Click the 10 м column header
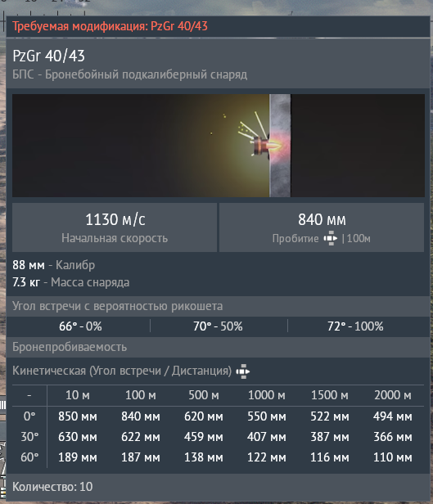Image resolution: width=433 pixels, height=504 pixels. (x=78, y=395)
